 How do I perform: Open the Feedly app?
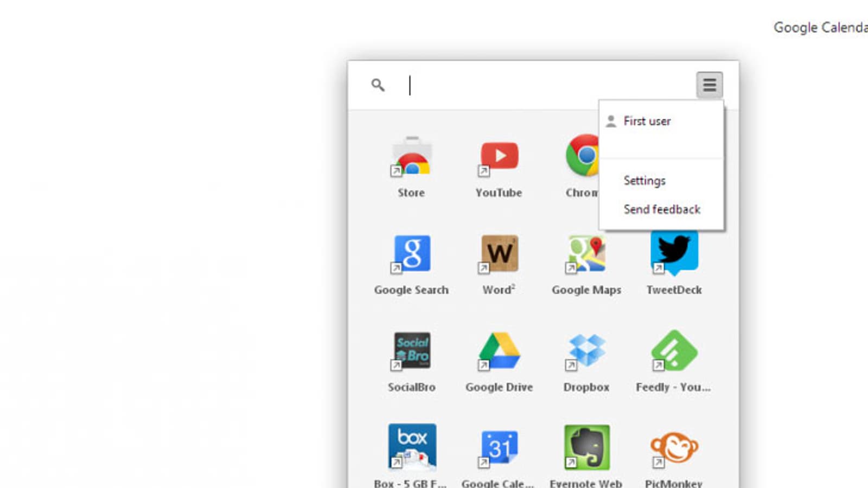pos(674,350)
